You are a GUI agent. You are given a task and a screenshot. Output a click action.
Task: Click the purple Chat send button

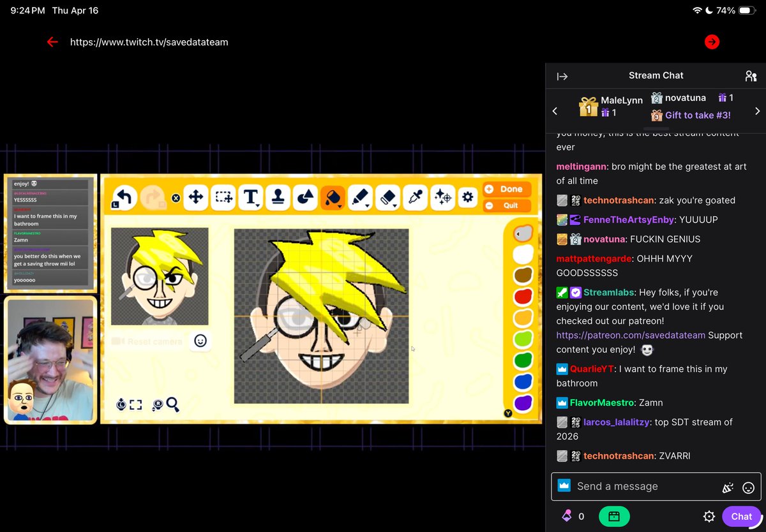(742, 517)
